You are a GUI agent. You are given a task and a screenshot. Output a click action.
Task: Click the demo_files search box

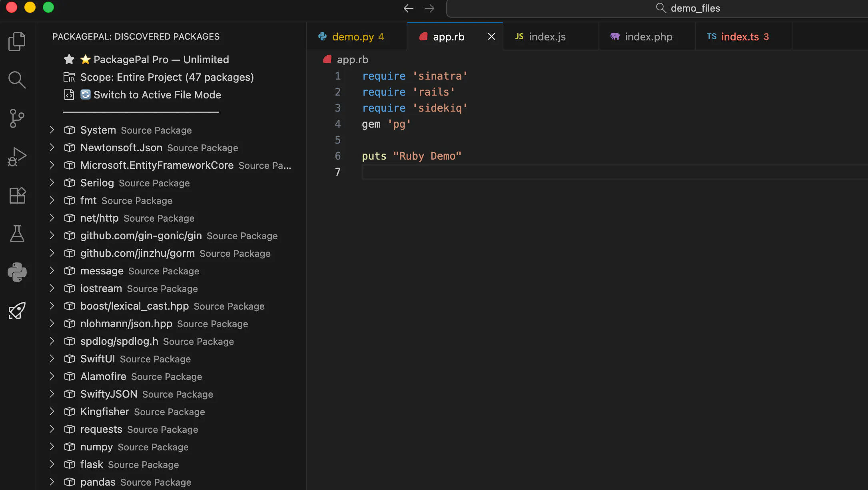(x=656, y=8)
